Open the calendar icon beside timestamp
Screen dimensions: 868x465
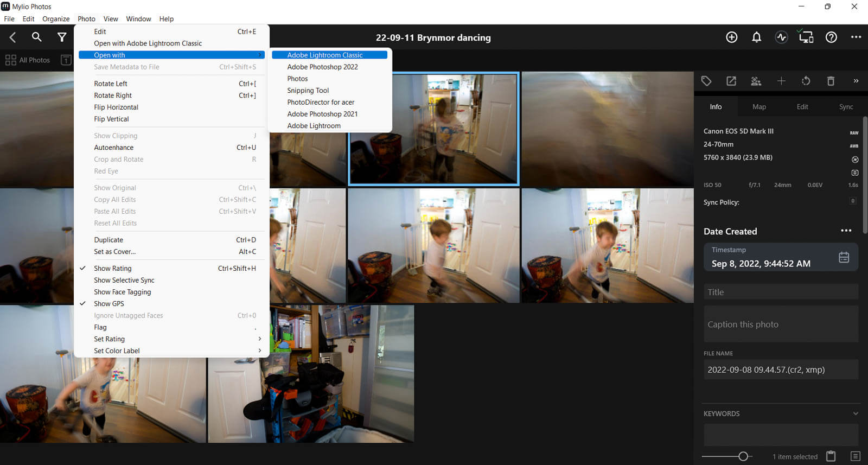(x=844, y=257)
